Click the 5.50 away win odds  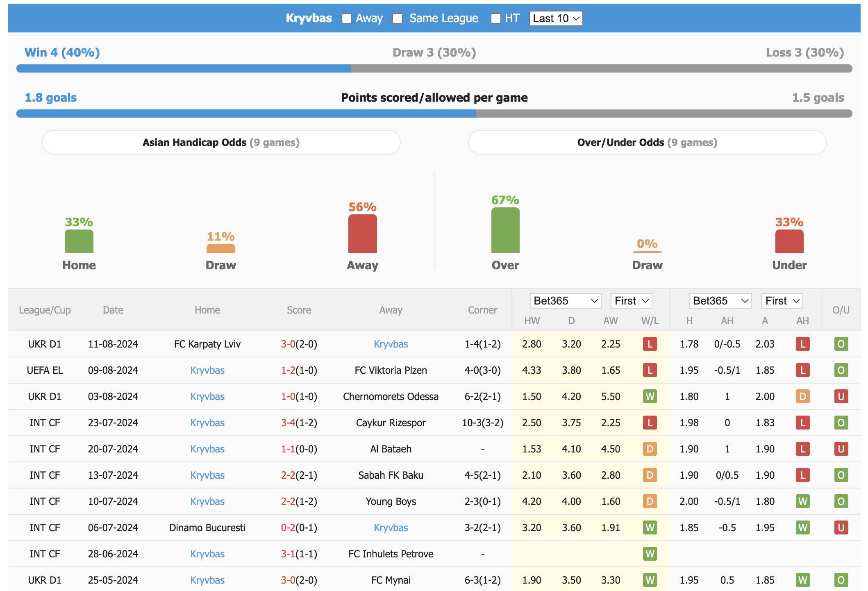click(x=611, y=396)
